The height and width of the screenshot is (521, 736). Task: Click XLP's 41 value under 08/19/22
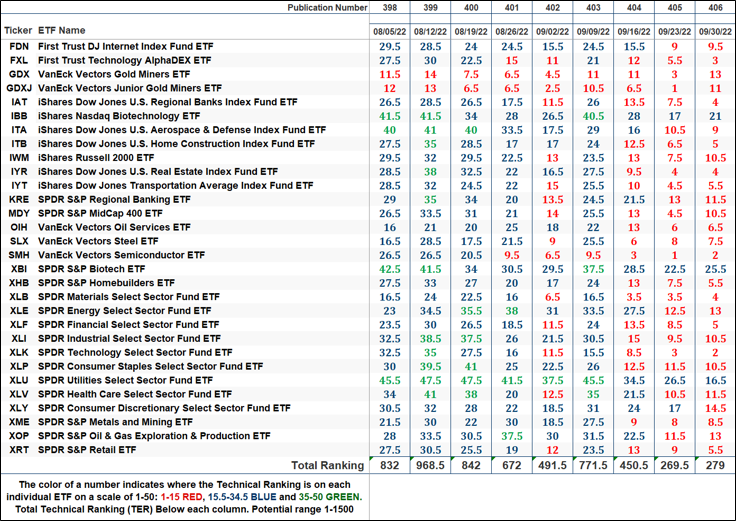[471, 367]
